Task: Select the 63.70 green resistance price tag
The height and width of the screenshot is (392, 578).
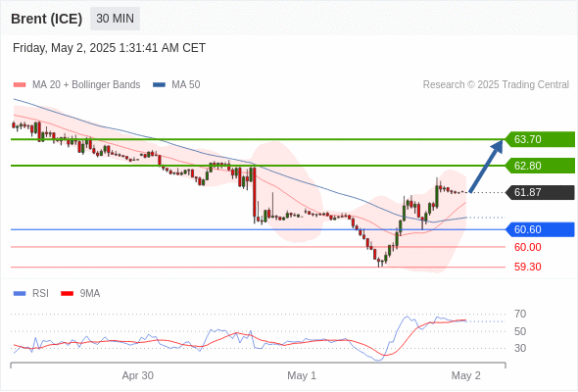Action: [x=540, y=139]
